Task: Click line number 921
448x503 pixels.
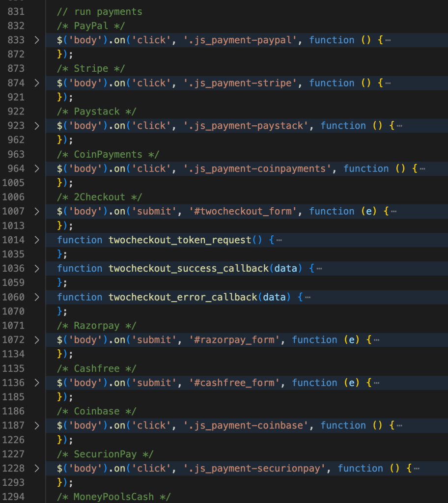Action: point(16,97)
